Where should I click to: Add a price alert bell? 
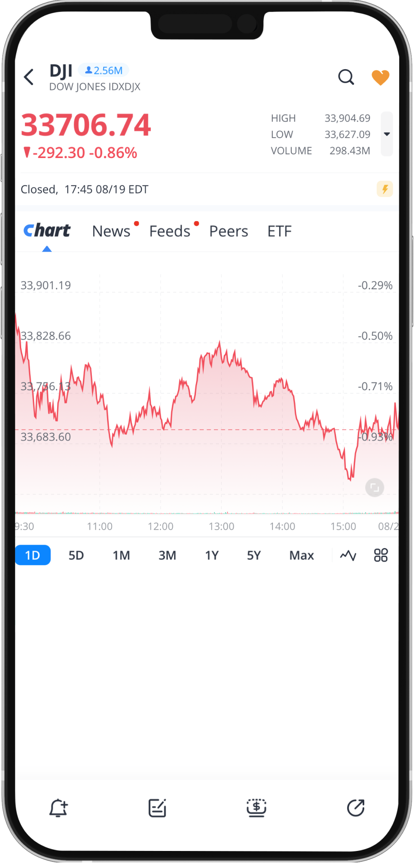pos(59,808)
